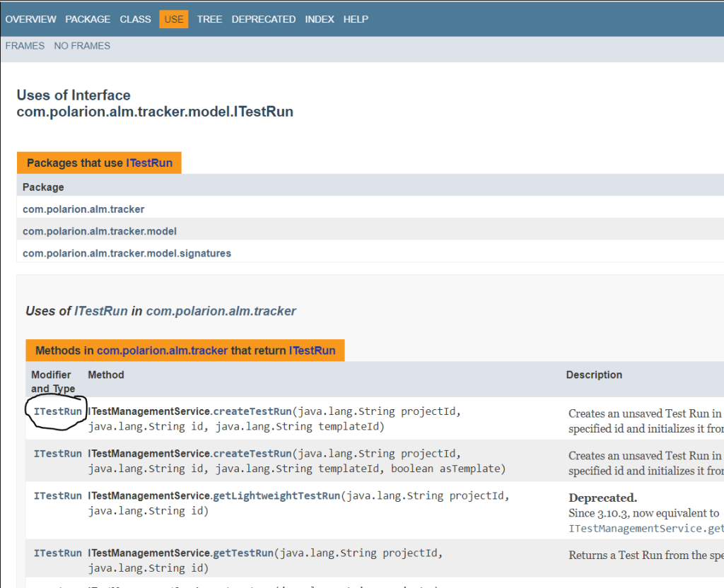This screenshot has width=724, height=588.
Task: Click ITestRun in 'Uses of' section heading
Action: click(x=101, y=311)
